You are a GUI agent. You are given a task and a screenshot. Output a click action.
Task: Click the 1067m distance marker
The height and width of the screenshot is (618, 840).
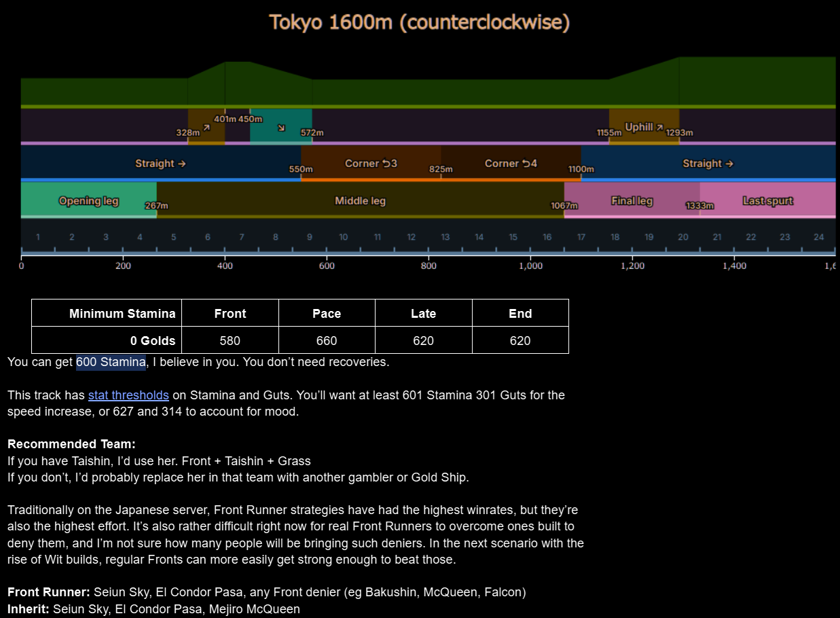click(564, 205)
